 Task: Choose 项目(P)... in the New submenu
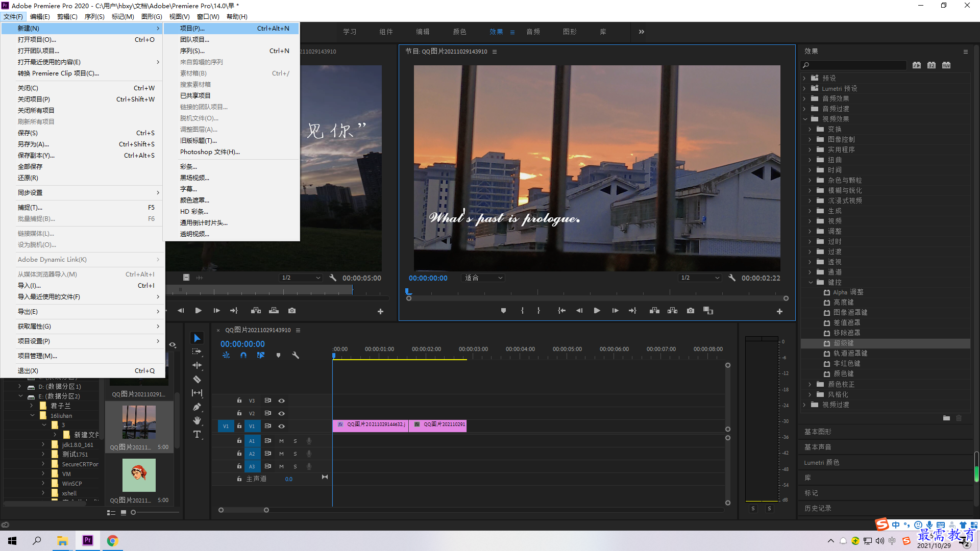point(231,29)
